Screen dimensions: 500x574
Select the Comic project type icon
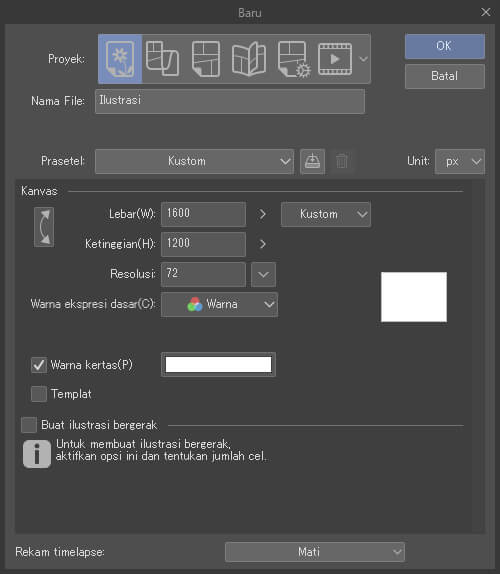(x=206, y=59)
